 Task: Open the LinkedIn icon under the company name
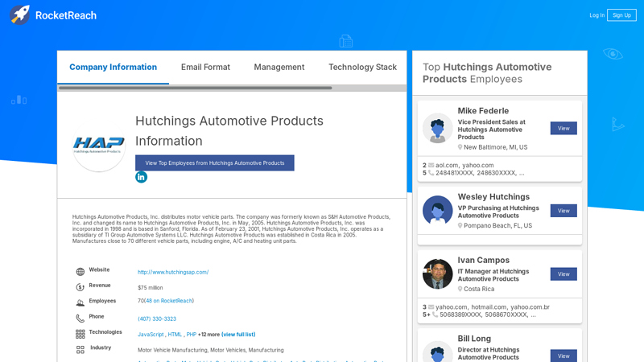point(142,177)
